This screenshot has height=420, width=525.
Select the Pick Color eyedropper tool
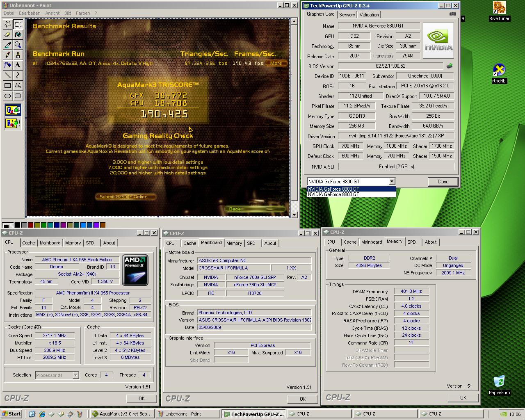pos(8,45)
